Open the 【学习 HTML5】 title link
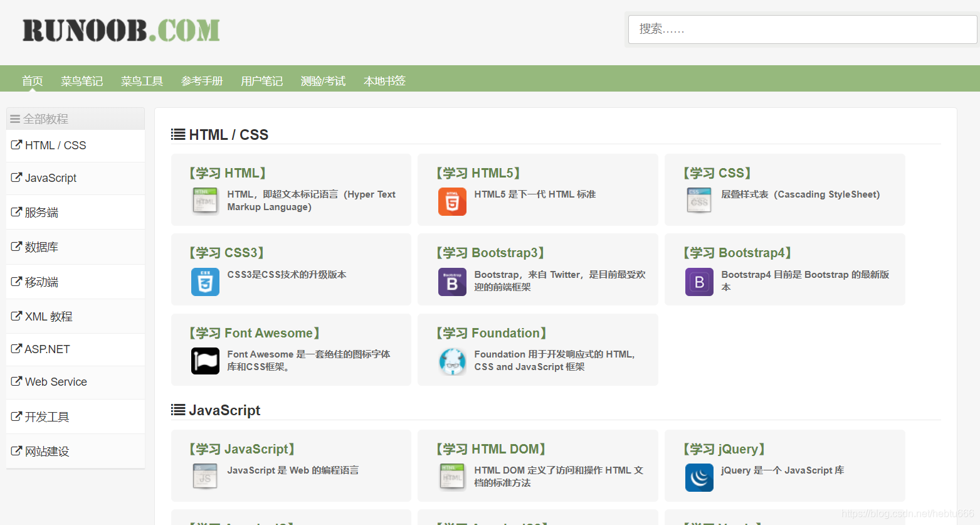The width and height of the screenshot is (980, 525). tap(478, 173)
